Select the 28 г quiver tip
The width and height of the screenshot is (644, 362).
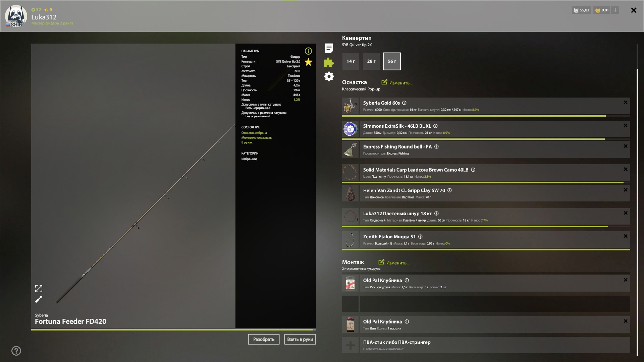pyautogui.click(x=371, y=61)
